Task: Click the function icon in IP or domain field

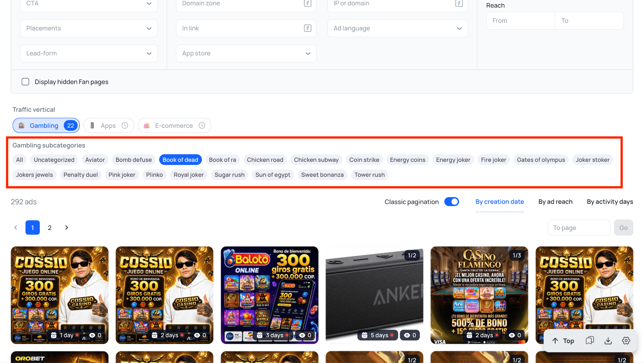Action: pyautogui.click(x=459, y=3)
